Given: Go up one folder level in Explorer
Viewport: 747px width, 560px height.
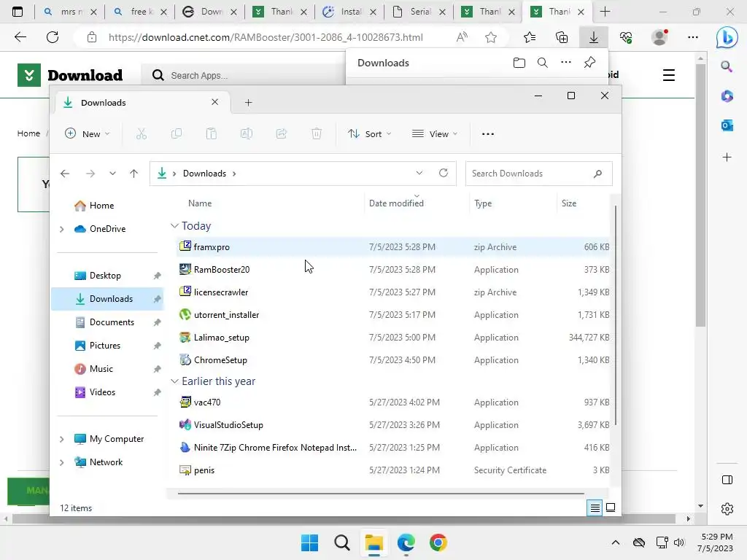Looking at the screenshot, I should point(134,174).
